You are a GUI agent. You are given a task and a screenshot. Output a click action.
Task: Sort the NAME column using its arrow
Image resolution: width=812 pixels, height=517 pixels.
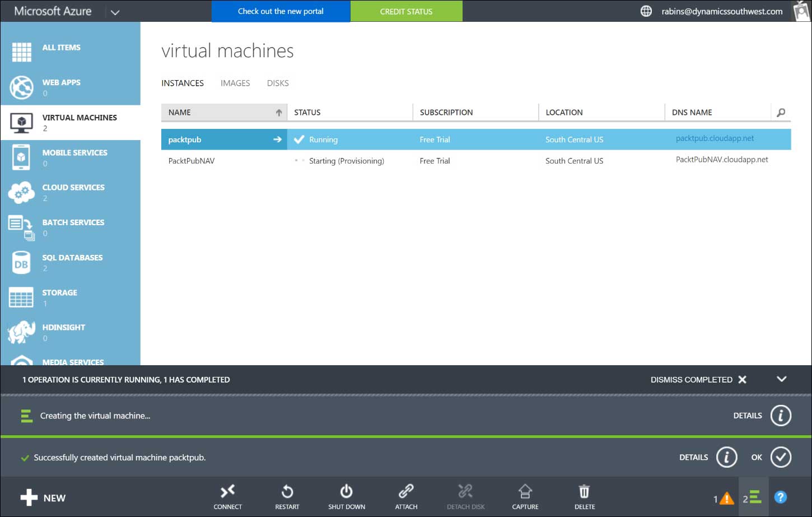coord(278,112)
